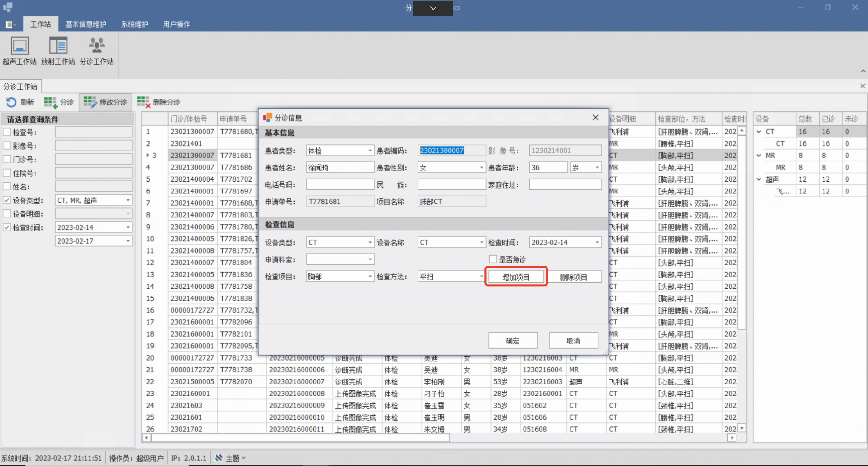The height and width of the screenshot is (466, 868).
Task: Open the application menu icon at top-left ribbon
Action: [x=10, y=24]
